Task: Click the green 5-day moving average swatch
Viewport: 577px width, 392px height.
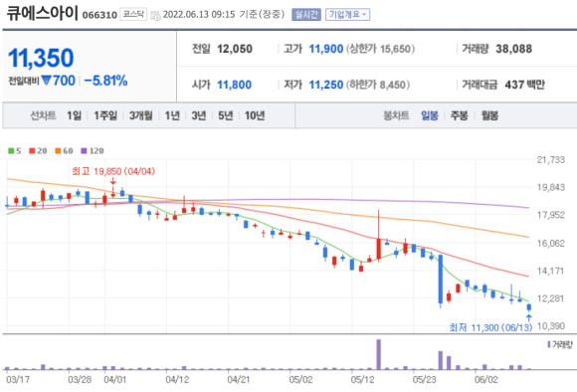Action: coord(11,151)
